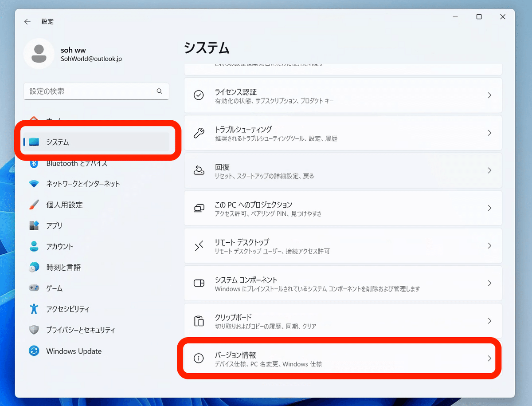Click text 切り取りおよびコピーの履歴、同期、クリア
The width and height of the screenshot is (532, 406).
266,327
